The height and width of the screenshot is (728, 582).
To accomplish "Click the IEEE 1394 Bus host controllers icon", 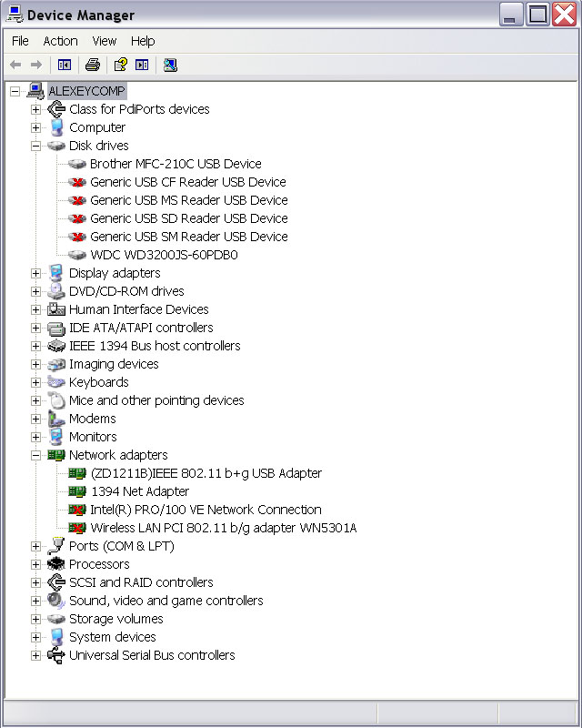I will [56, 346].
